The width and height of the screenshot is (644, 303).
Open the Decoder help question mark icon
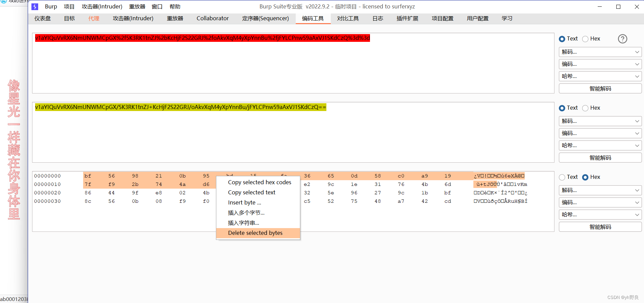[622, 39]
